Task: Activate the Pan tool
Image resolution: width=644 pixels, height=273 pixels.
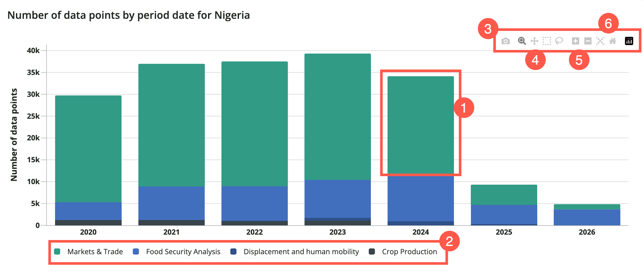Action: pyautogui.click(x=534, y=41)
